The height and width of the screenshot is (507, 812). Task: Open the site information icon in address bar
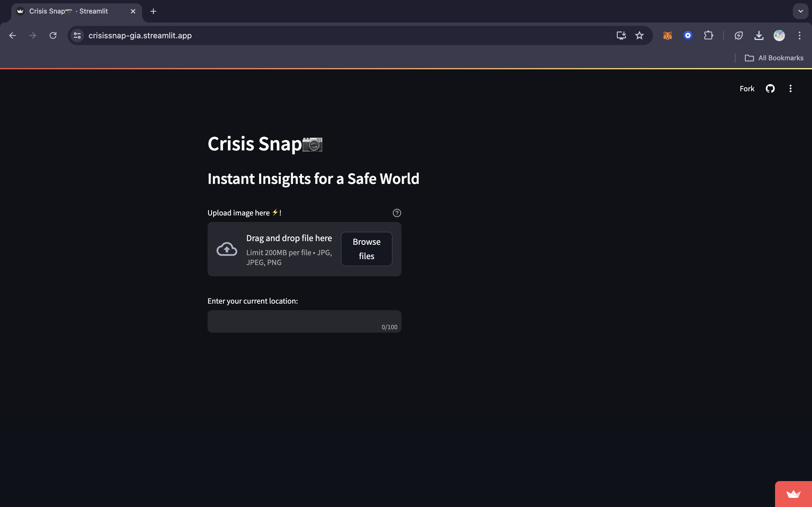[77, 35]
